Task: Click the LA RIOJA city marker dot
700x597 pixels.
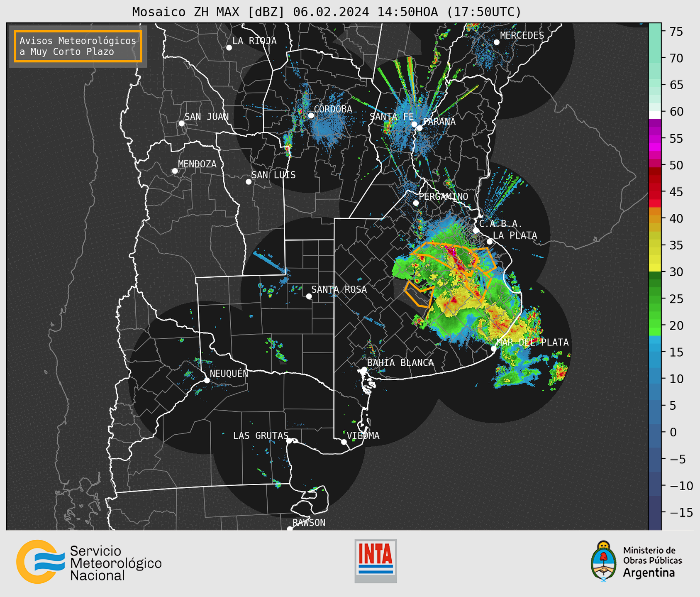Action: coord(229,47)
